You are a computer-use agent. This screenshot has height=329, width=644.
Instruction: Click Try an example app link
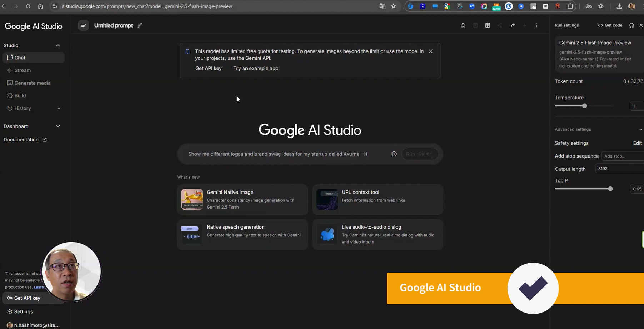(x=256, y=68)
